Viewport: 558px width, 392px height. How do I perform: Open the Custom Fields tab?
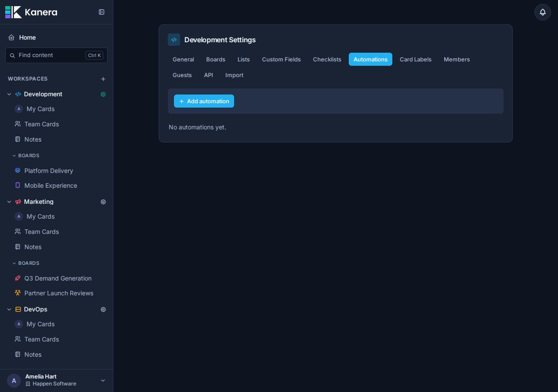281,59
